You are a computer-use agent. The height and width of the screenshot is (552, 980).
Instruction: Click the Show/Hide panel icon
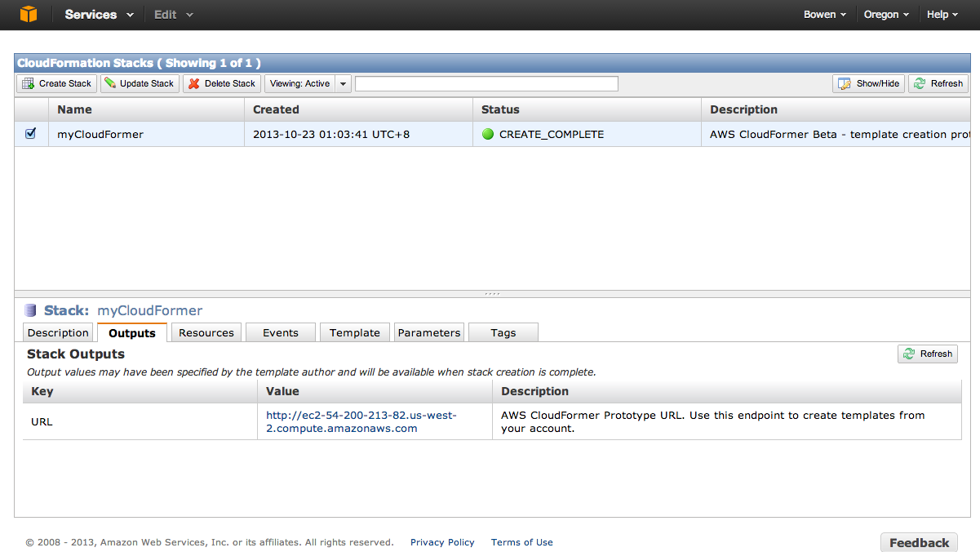point(845,83)
